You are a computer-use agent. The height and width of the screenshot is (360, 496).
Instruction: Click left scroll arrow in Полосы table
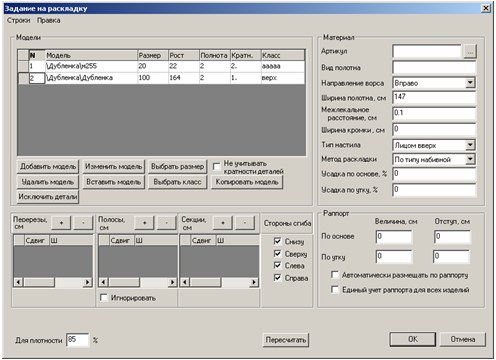(103, 282)
